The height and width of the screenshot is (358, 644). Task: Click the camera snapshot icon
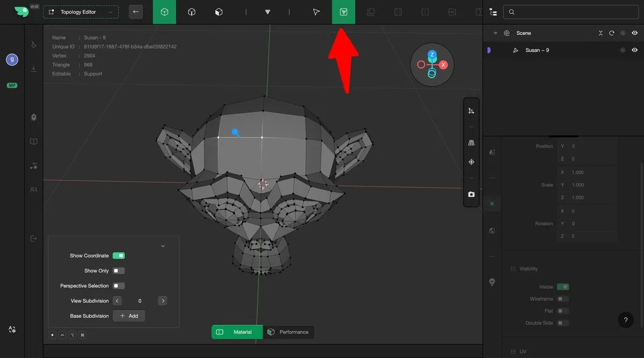click(x=471, y=195)
